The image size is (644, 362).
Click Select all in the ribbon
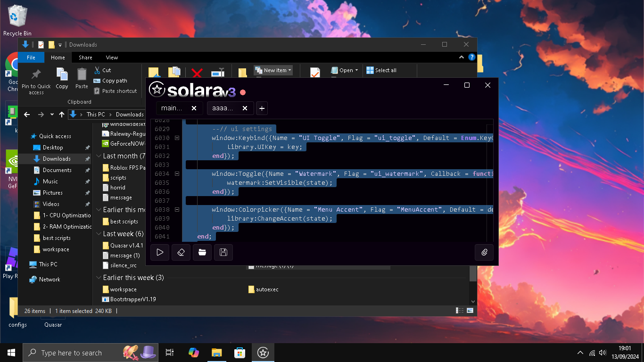click(381, 70)
